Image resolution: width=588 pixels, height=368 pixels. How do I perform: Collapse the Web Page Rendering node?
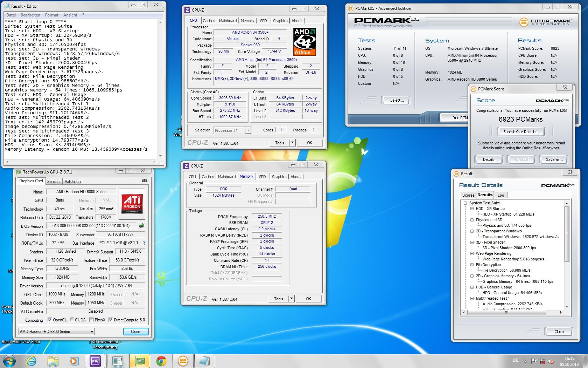[472, 253]
